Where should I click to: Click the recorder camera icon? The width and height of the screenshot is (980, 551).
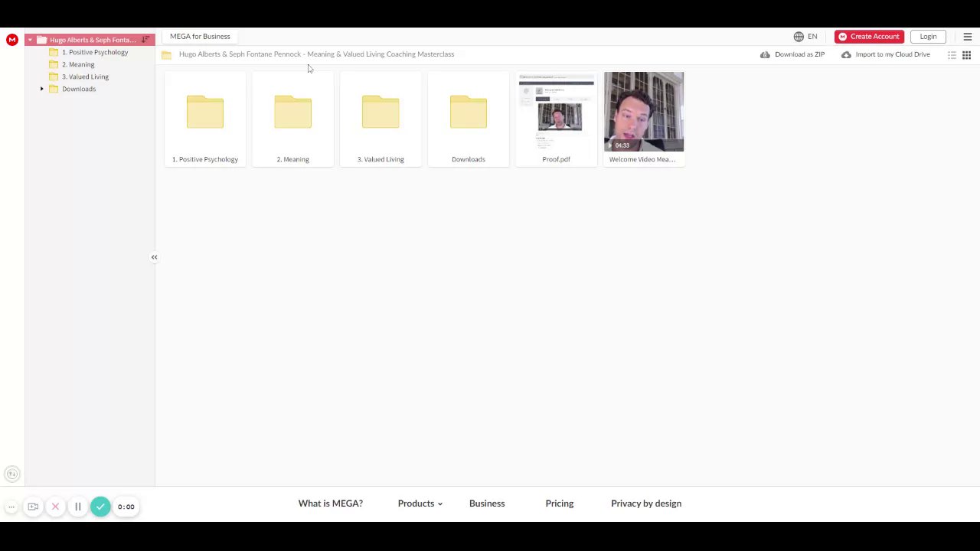33,507
